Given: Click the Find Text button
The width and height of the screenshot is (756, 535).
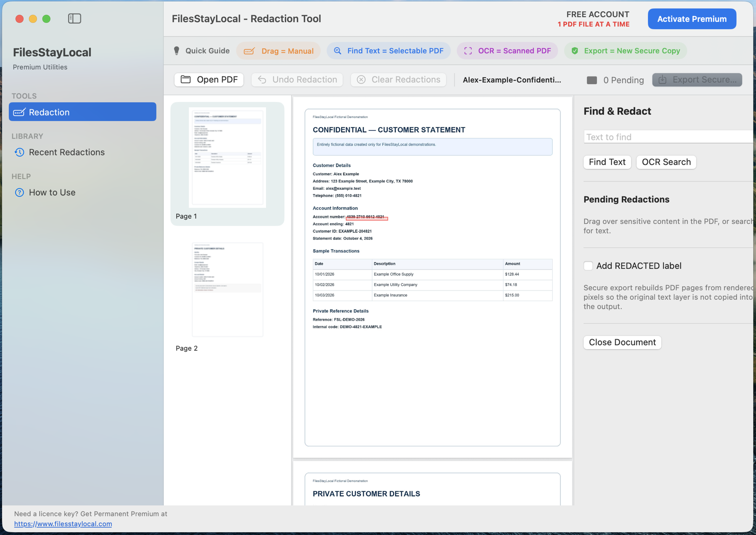Looking at the screenshot, I should coord(607,162).
